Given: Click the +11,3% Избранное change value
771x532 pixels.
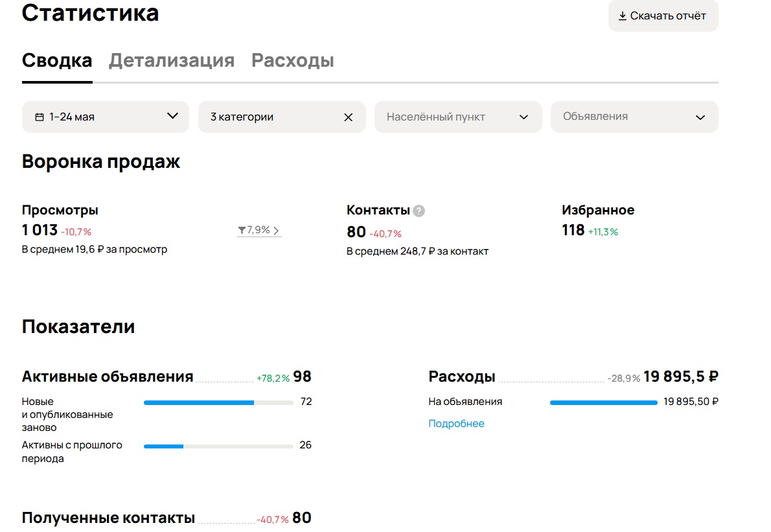Looking at the screenshot, I should point(603,231).
